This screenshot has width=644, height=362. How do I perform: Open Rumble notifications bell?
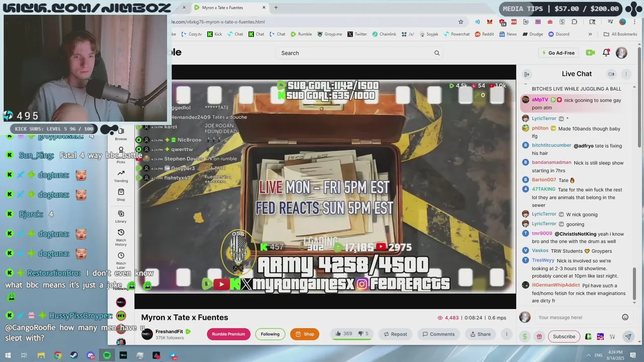[606, 53]
